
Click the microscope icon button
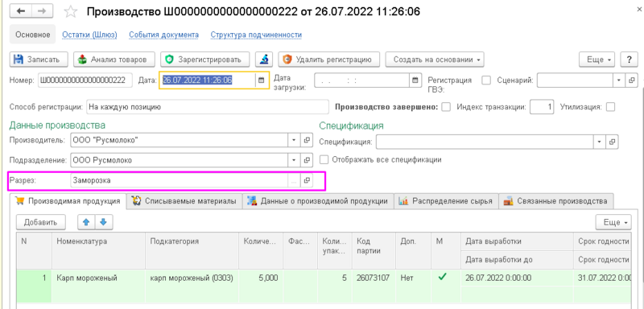click(264, 60)
